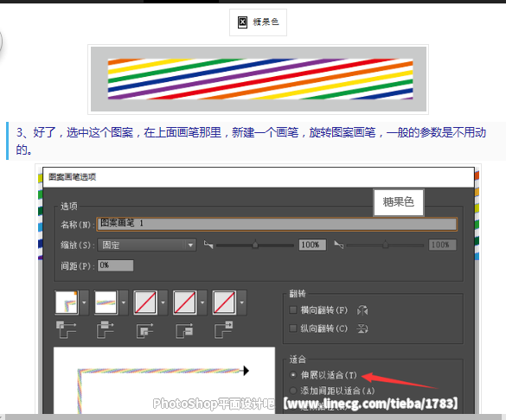Open the 缩放 (S) 固定 dropdown
This screenshot has height=420, width=506.
coord(147,245)
